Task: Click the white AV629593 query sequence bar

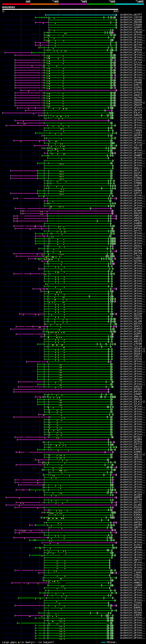Action: click(x=60, y=10)
